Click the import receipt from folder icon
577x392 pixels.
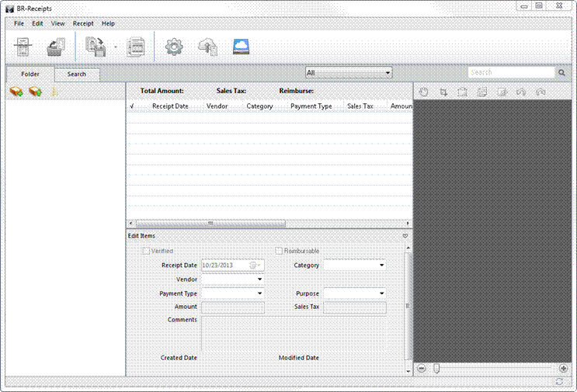[x=56, y=47]
